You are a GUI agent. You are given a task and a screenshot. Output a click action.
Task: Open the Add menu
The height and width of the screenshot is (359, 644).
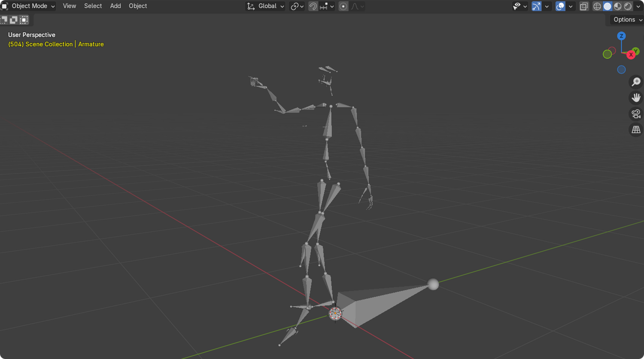click(x=115, y=6)
